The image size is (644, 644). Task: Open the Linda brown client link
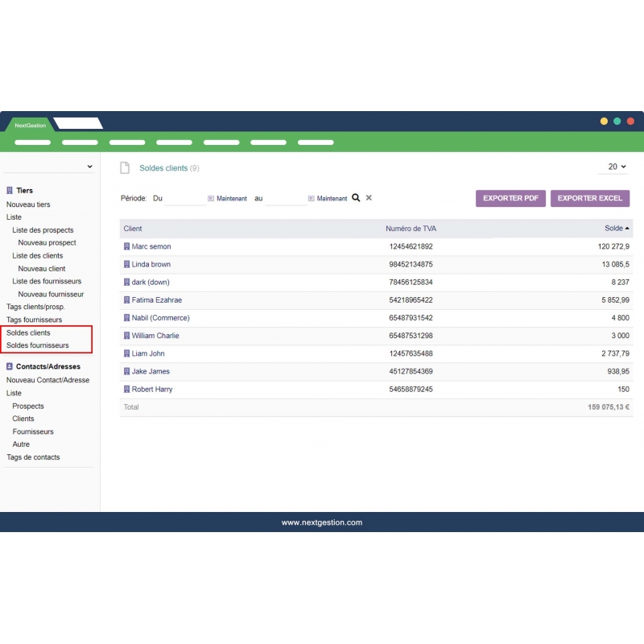151,264
